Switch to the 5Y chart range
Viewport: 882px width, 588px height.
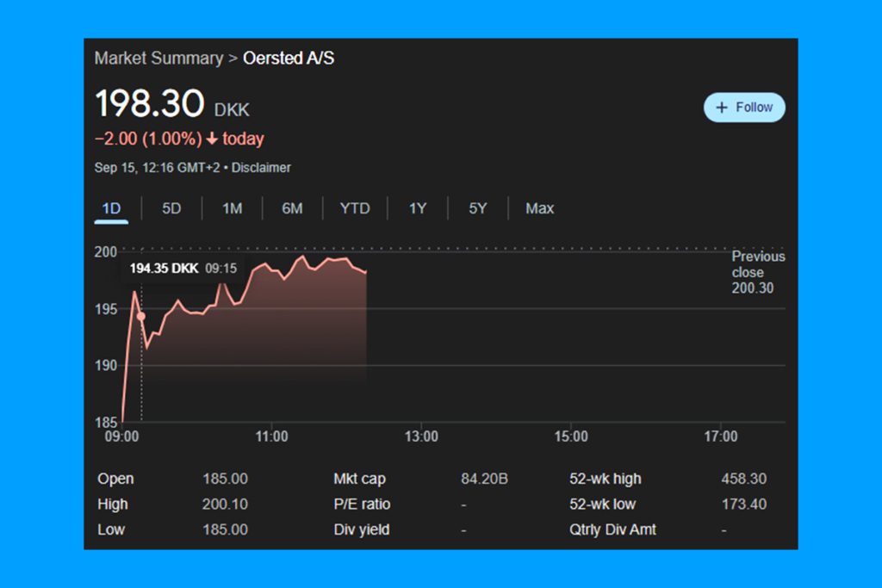tap(477, 208)
